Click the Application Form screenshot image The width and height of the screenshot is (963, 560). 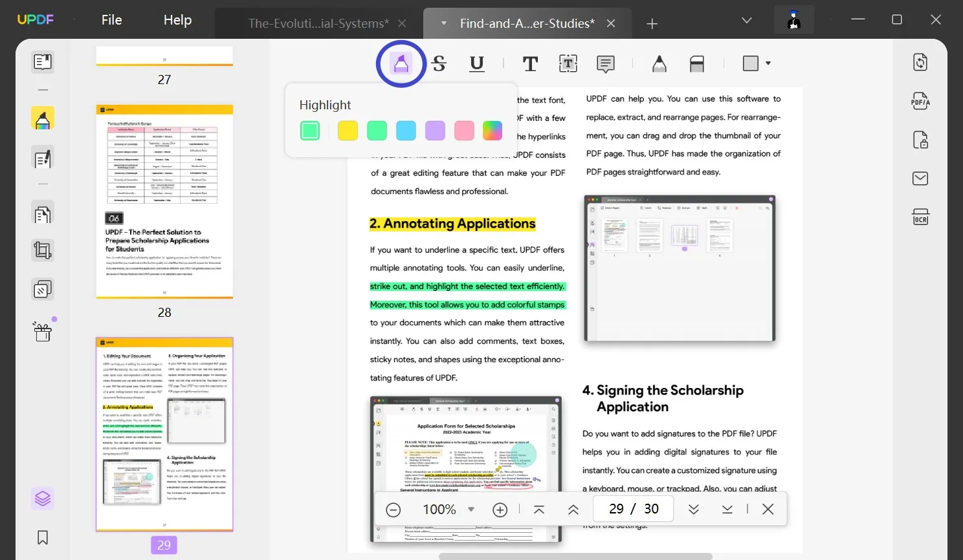(466, 469)
